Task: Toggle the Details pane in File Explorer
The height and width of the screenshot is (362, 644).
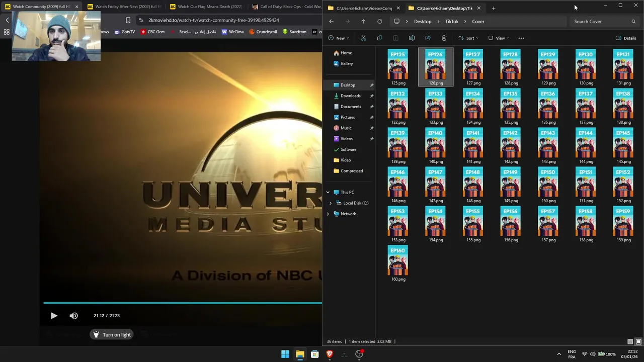Action: pos(626,38)
